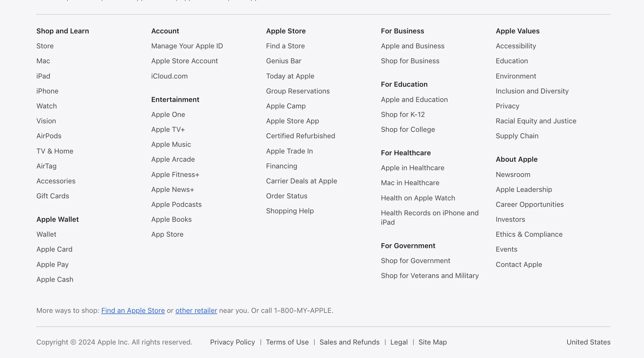Go to the Mac link in Shop and Learn

[43, 61]
